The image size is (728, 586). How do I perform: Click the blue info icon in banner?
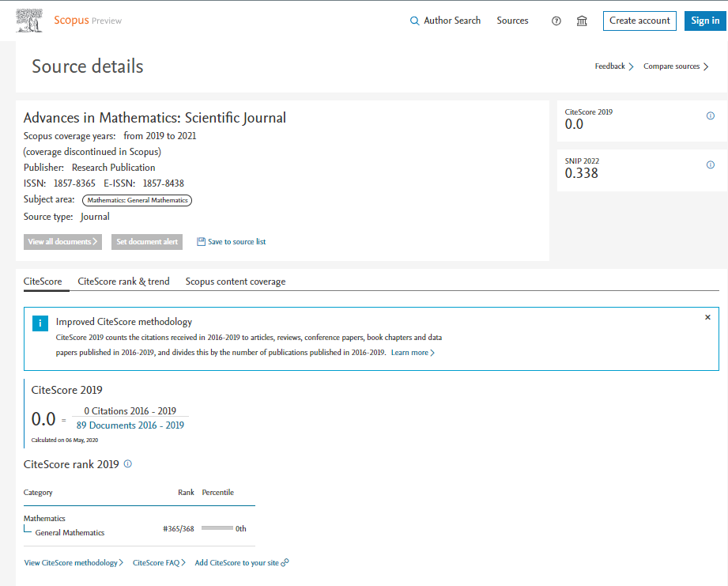pos(40,323)
